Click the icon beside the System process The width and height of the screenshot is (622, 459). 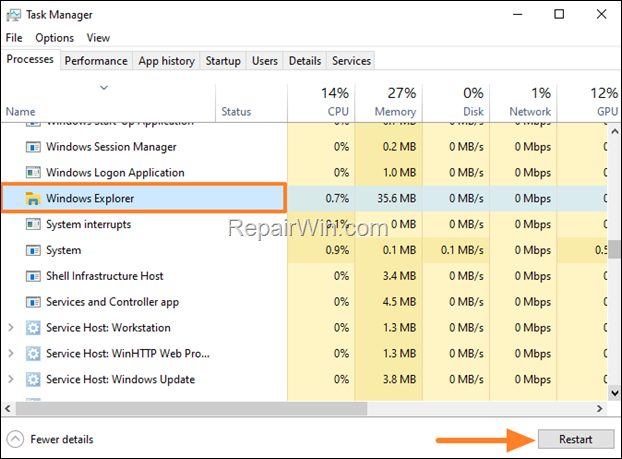[33, 250]
